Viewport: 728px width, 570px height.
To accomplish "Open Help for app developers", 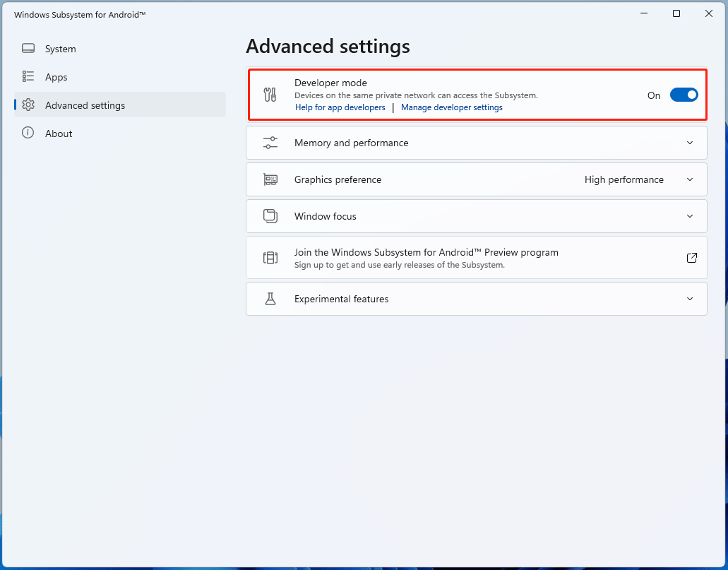I will pos(340,107).
